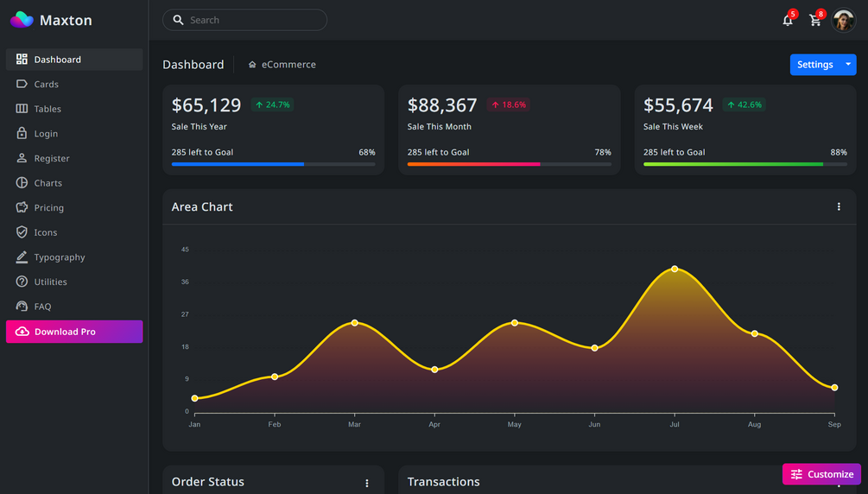Click the Jul data point on chart
The height and width of the screenshot is (494, 868).
point(675,269)
